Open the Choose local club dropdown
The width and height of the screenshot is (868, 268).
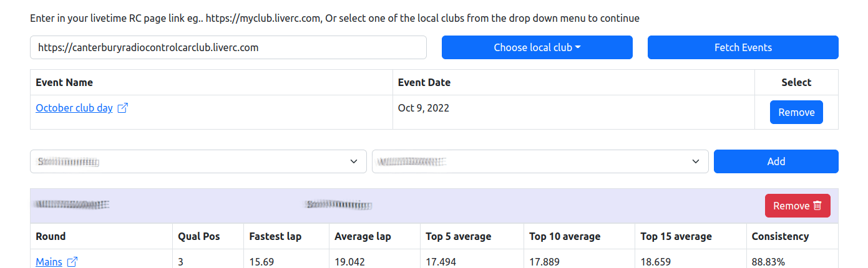(537, 47)
